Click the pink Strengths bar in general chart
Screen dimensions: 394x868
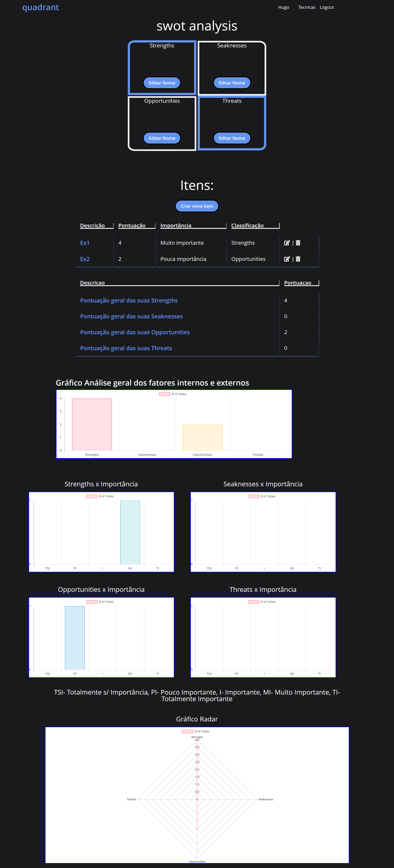92,425
